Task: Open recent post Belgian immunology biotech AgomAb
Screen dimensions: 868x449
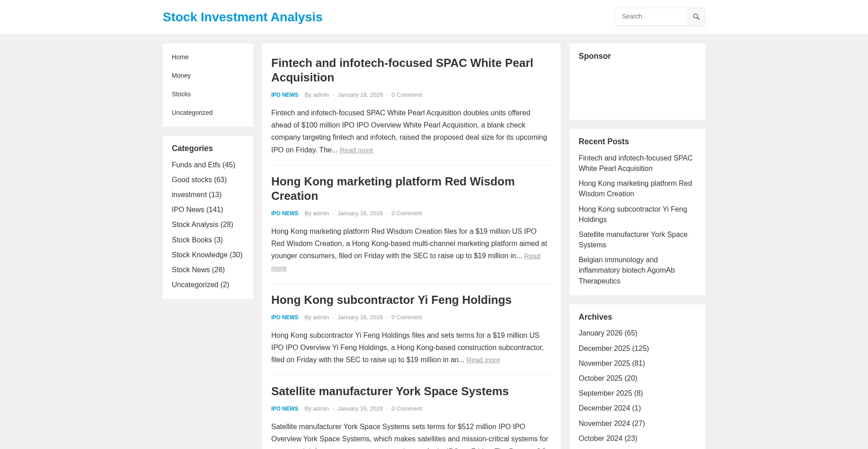Action: tap(626, 270)
